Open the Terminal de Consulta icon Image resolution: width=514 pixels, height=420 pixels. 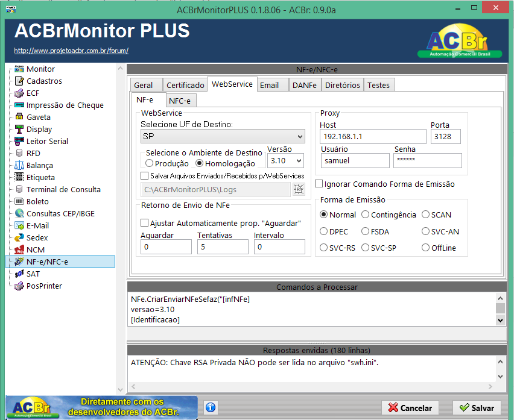pyautogui.click(x=19, y=189)
